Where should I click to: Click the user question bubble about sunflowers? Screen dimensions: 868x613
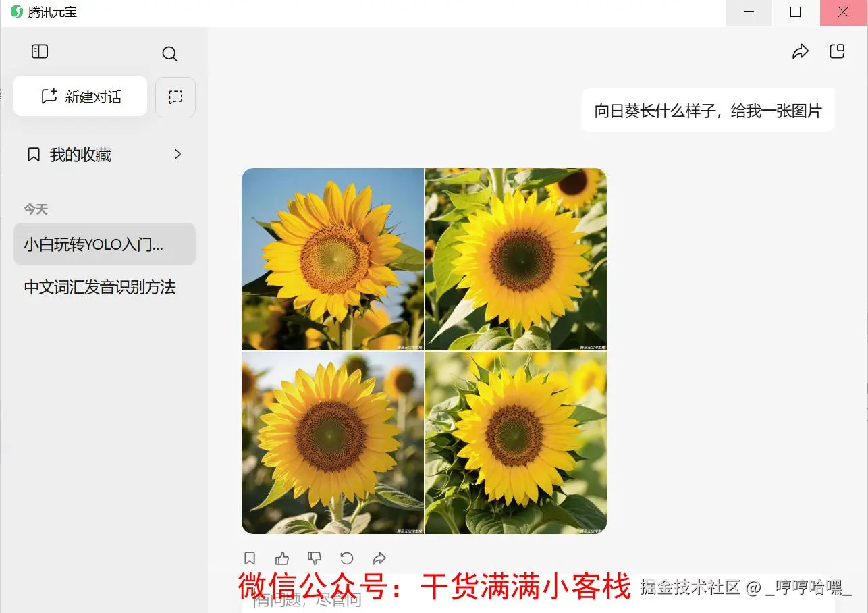point(707,109)
